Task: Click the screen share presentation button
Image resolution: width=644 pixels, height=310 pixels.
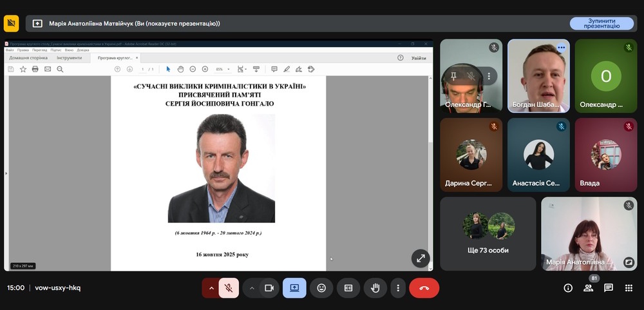Action: (294, 288)
